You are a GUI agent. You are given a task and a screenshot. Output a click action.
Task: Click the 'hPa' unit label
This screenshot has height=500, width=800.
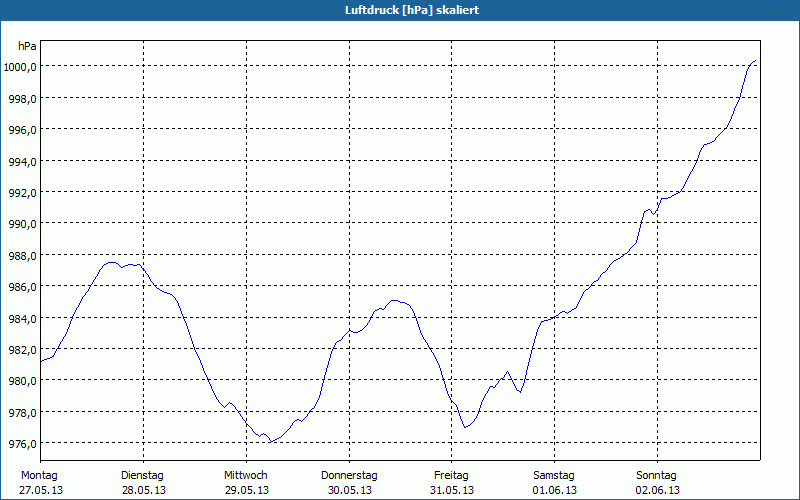coord(27,46)
